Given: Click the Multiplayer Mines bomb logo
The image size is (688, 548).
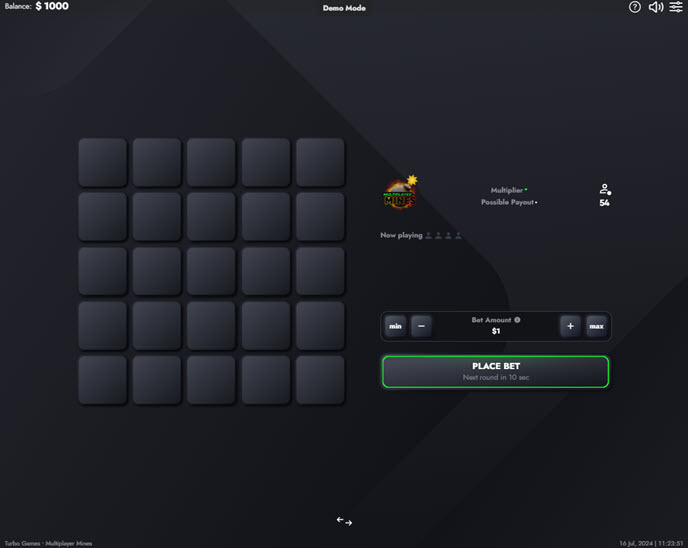Looking at the screenshot, I should point(401,194).
